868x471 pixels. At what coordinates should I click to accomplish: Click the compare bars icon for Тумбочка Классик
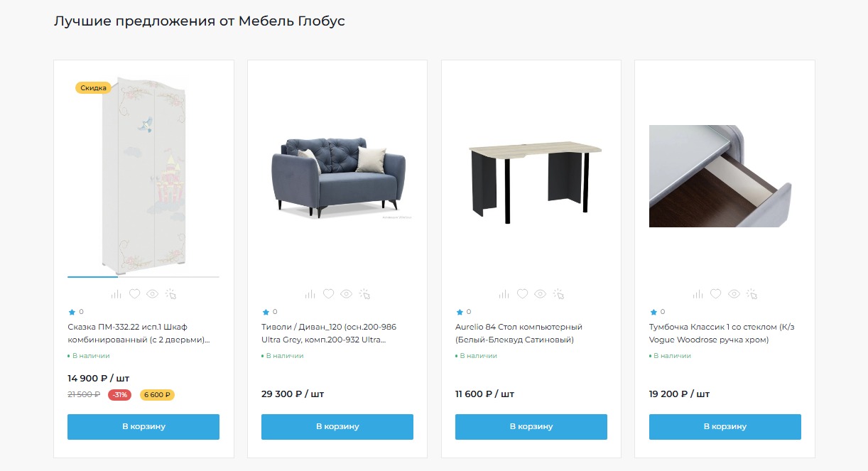[x=698, y=294]
